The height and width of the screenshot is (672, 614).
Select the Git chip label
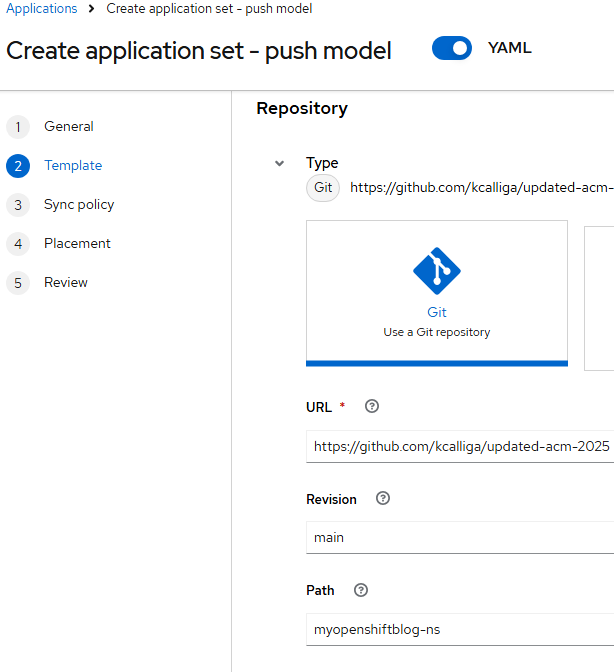323,187
